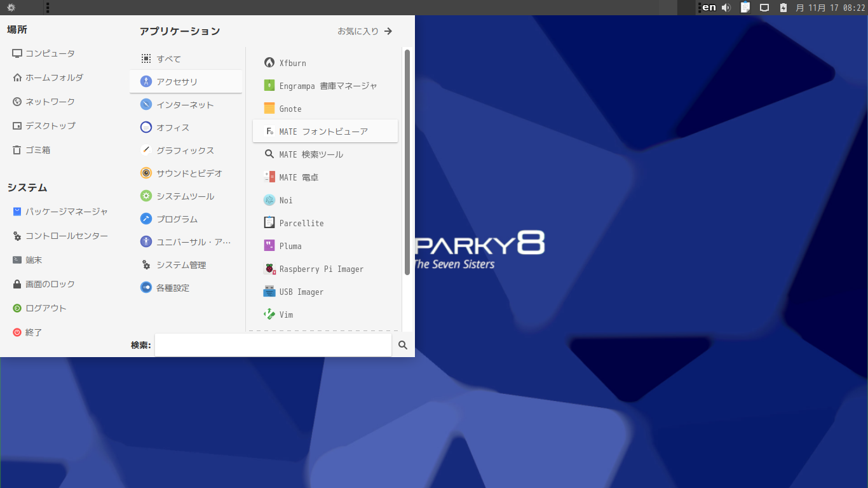868x488 pixels.
Task: Click the clipboard tray icon
Action: pyautogui.click(x=745, y=8)
